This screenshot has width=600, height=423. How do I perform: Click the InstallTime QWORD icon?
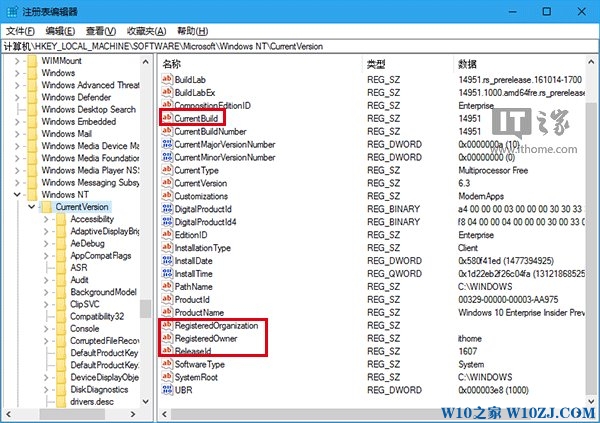[167, 273]
